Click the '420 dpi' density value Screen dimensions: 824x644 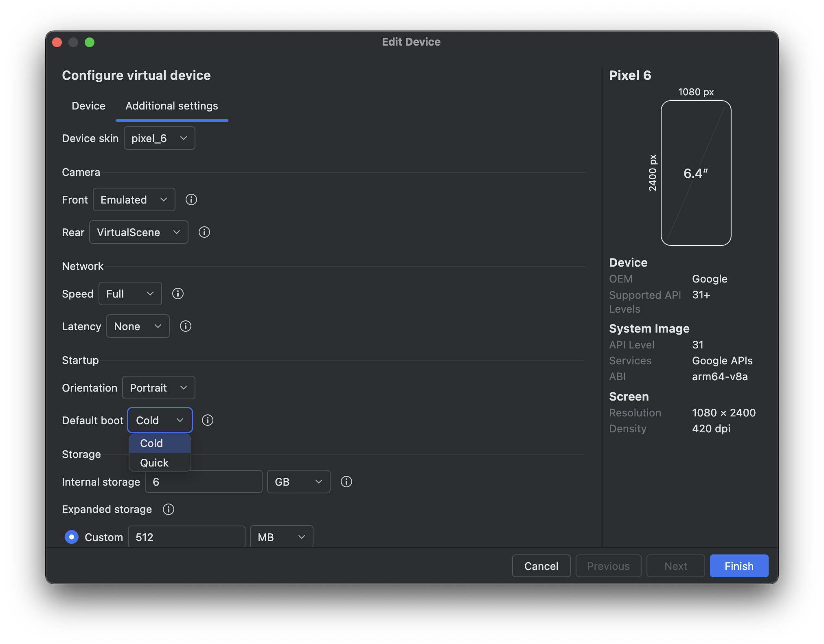coord(711,429)
